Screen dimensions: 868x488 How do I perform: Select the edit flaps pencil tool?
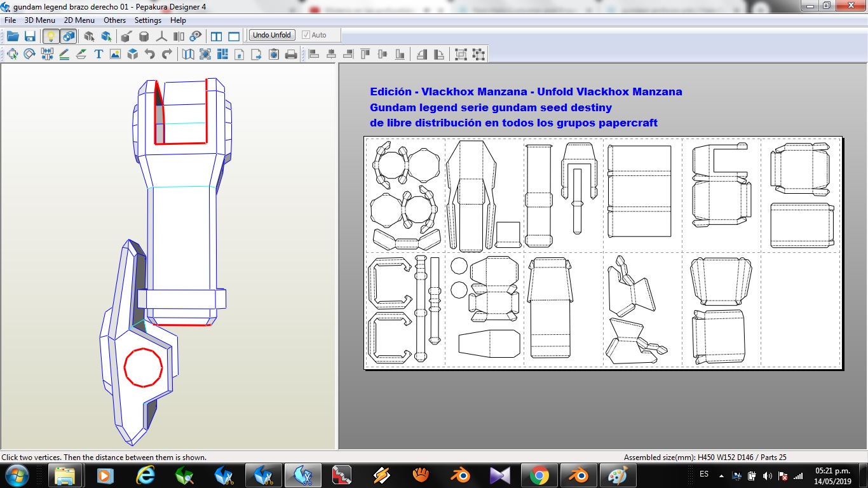(64, 55)
